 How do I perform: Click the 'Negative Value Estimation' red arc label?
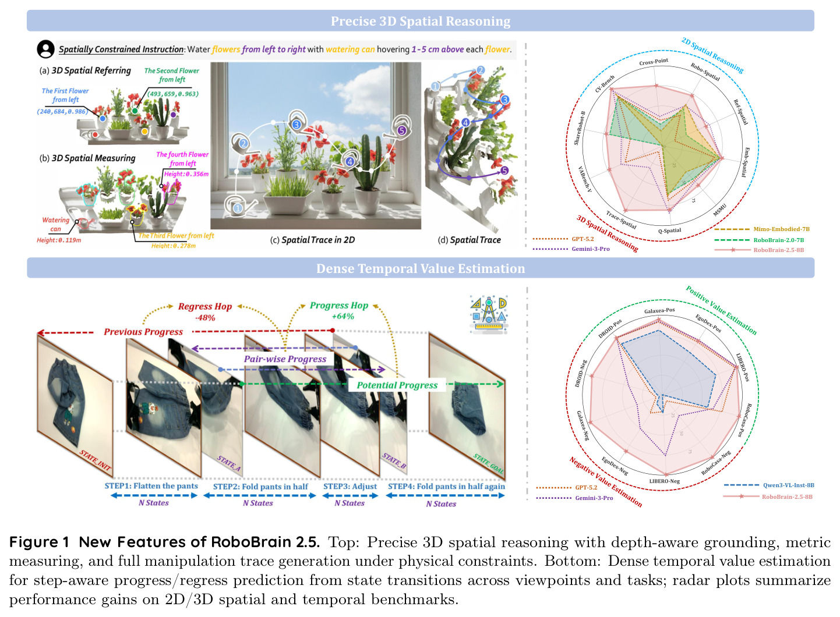(x=606, y=482)
